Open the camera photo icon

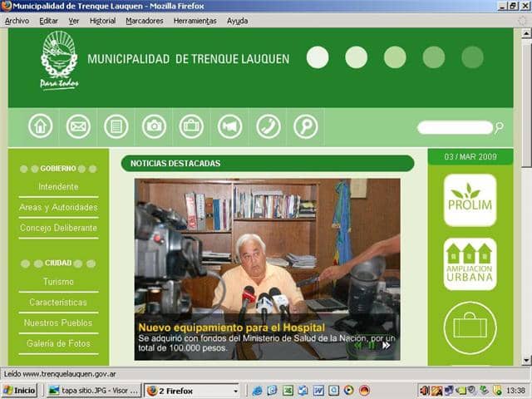pyautogui.click(x=154, y=126)
